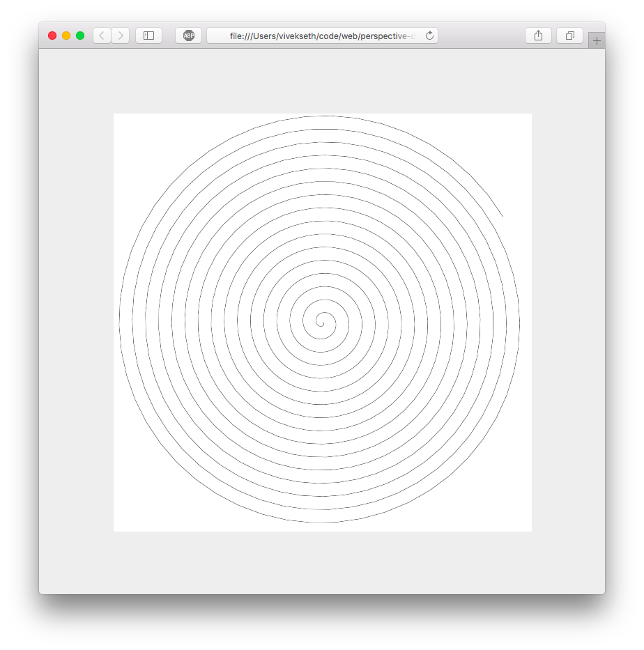644x650 pixels.
Task: Click the Back navigation arrow
Action: 102,36
